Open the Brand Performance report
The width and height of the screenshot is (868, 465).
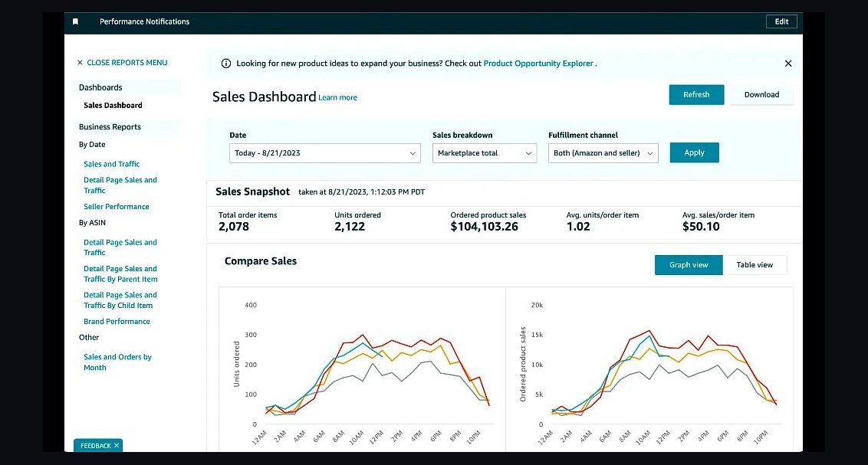click(x=117, y=321)
